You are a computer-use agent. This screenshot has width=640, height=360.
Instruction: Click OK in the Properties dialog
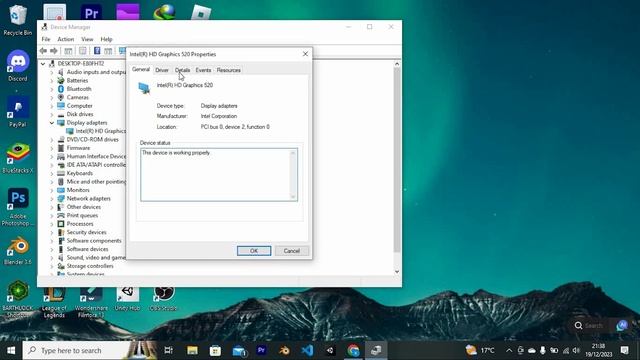[x=254, y=251]
